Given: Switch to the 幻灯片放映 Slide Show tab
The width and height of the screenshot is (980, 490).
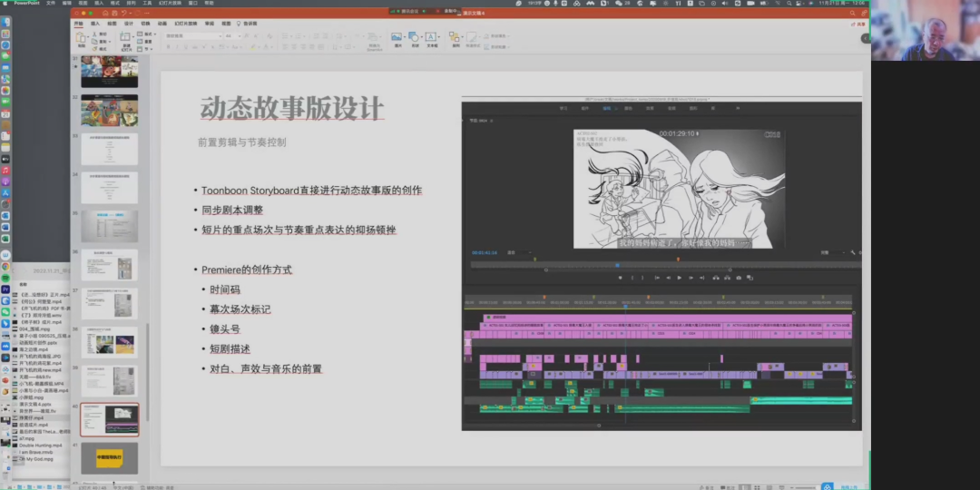Looking at the screenshot, I should click(x=186, y=24).
